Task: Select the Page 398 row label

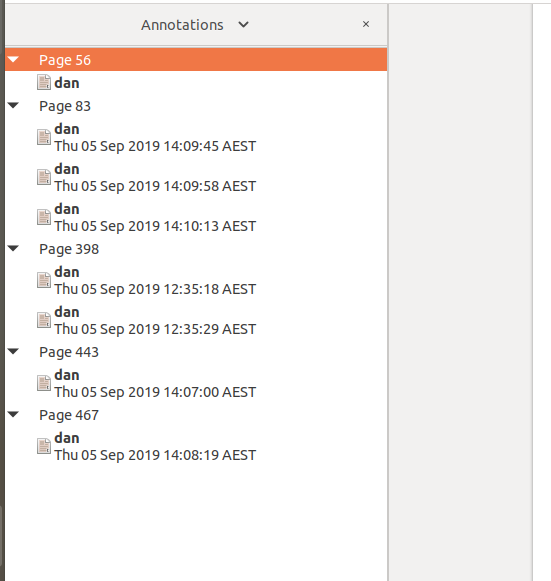Action: point(69,249)
